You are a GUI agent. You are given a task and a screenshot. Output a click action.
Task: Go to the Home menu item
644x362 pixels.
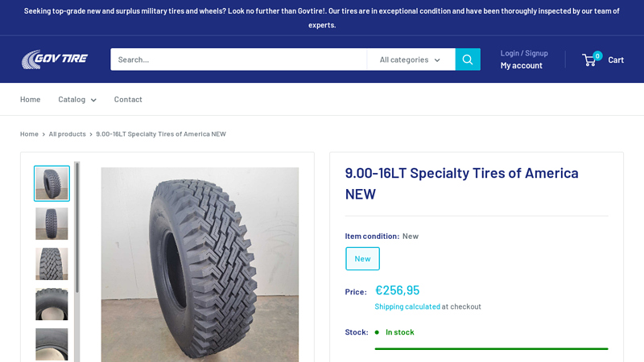click(x=30, y=99)
